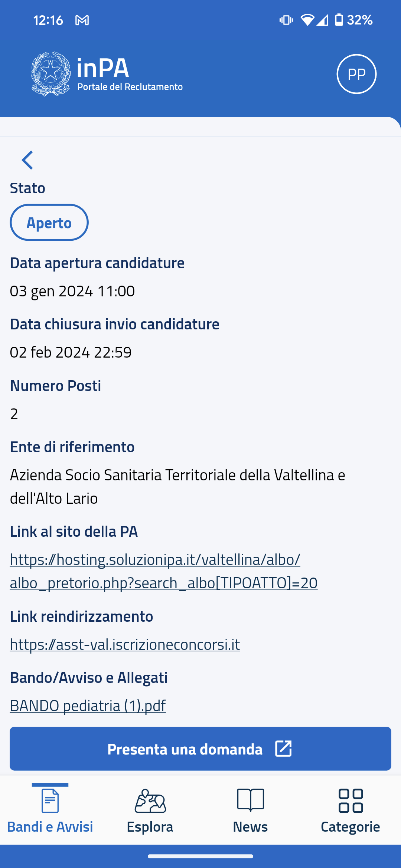
Task: Open the hosting.soluzionipa.it albo pretorio link
Action: point(163,571)
